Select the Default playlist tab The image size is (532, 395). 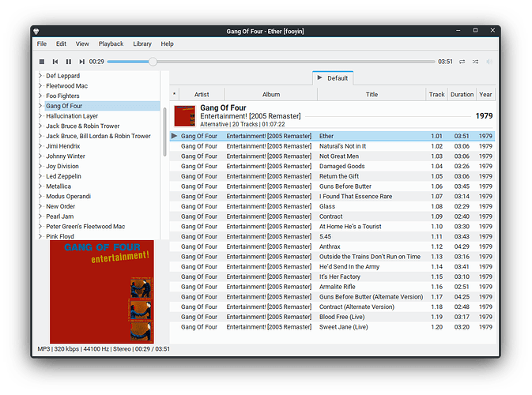(333, 78)
